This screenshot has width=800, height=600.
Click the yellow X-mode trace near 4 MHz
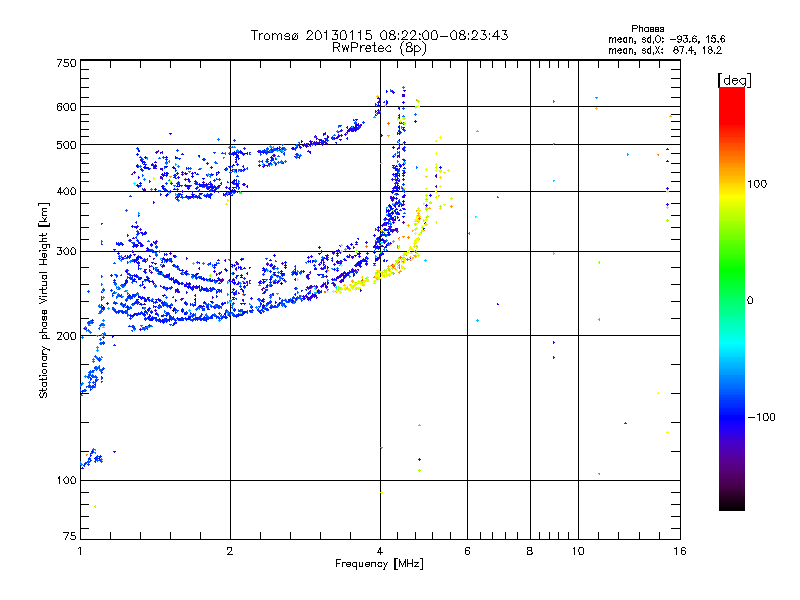click(378, 273)
